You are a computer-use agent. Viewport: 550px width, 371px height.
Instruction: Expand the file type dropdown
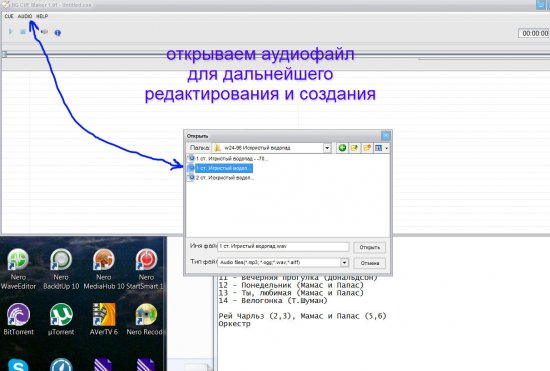(344, 263)
